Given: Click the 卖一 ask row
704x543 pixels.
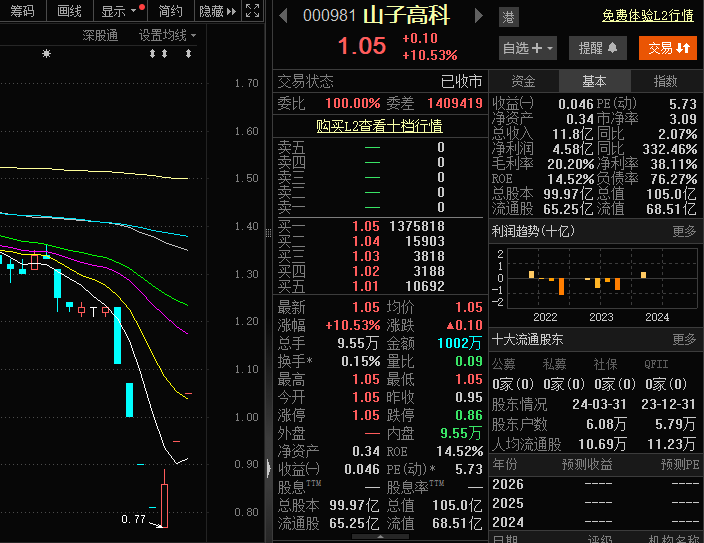Looking at the screenshot, I should (x=380, y=207).
